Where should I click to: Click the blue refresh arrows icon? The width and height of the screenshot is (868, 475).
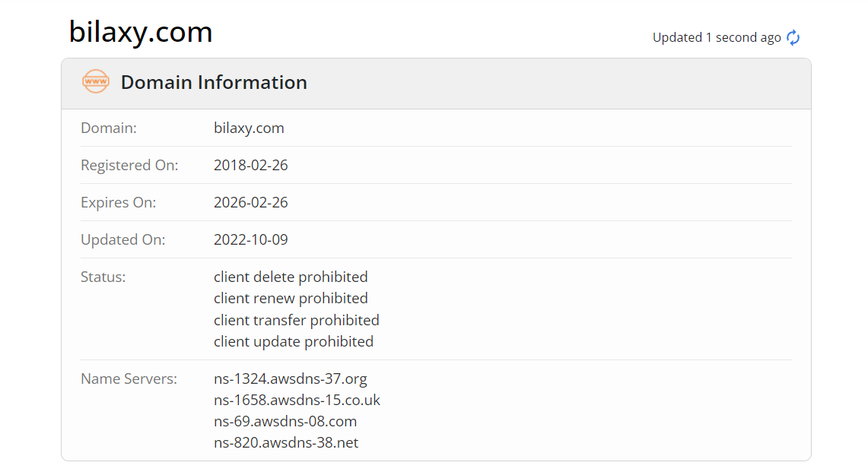(x=793, y=37)
